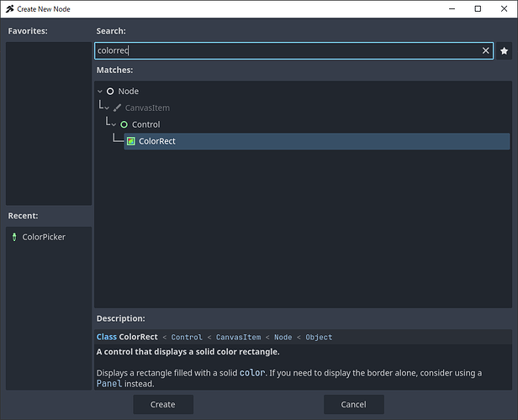Collapse the Control branch chevron

114,124
